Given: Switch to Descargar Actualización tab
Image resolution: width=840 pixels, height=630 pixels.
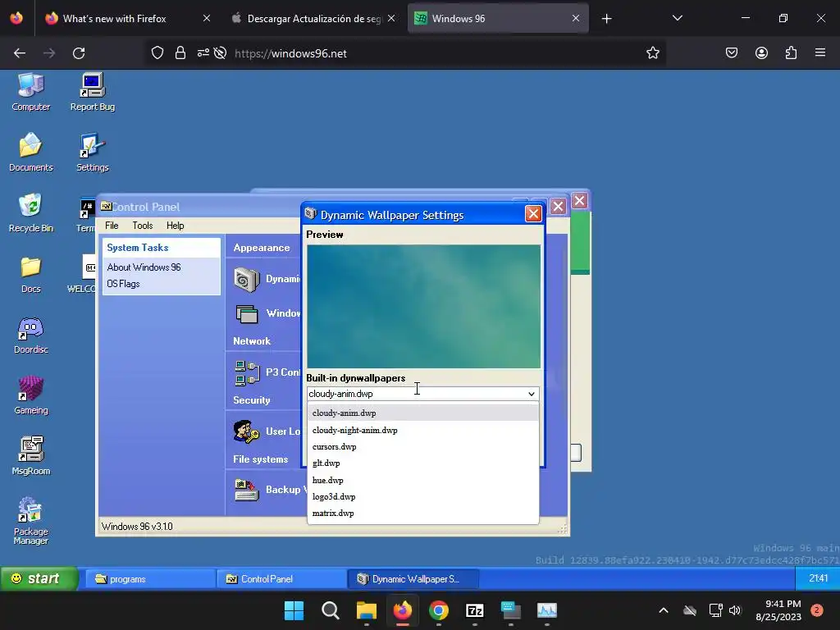Looking at the screenshot, I should click(x=314, y=18).
